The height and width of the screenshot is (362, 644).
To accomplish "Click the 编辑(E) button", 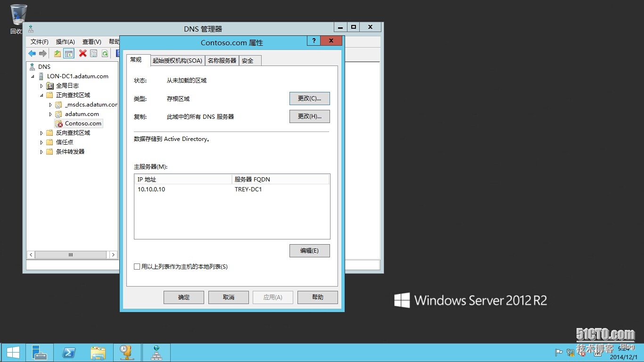I will 309,251.
